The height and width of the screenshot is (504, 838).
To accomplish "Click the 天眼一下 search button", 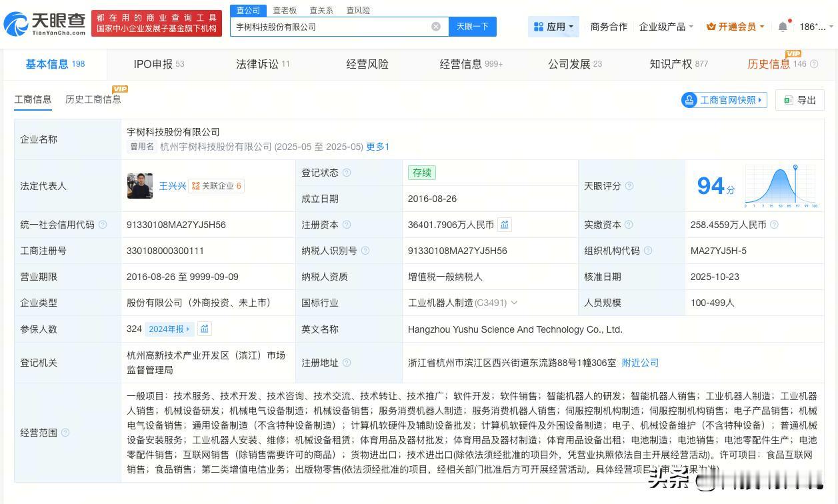I will (x=473, y=27).
